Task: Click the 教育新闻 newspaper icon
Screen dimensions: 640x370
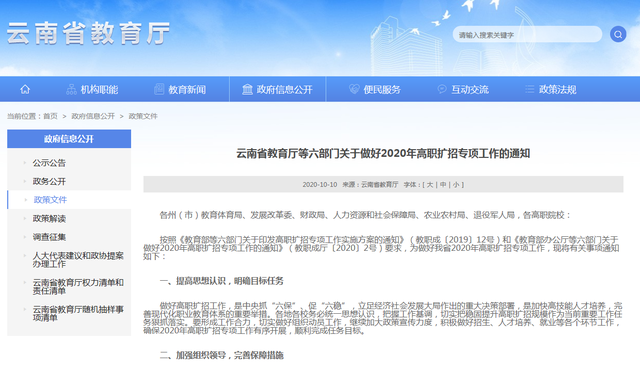Action: 159,89
